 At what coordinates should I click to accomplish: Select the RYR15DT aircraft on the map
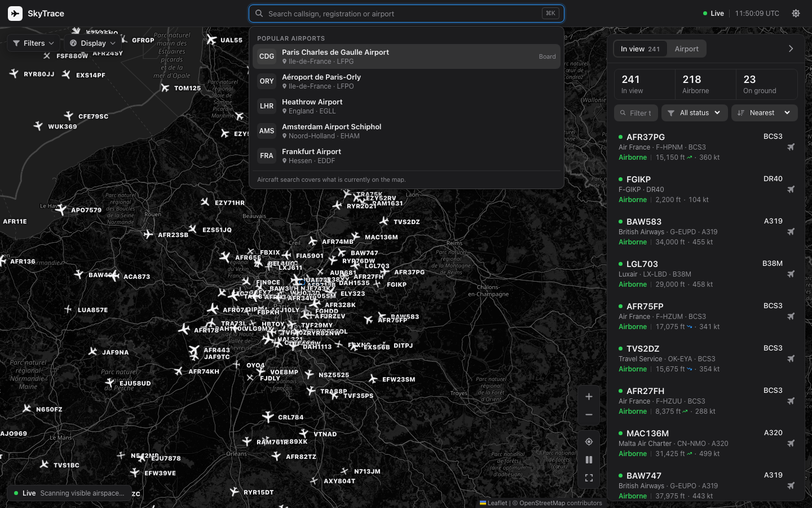coord(235,492)
